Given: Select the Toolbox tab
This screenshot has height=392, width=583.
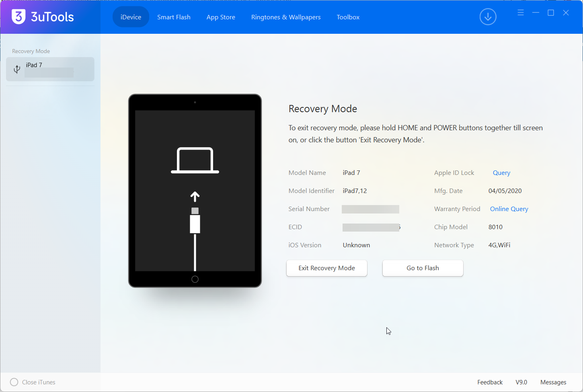Looking at the screenshot, I should pos(348,17).
